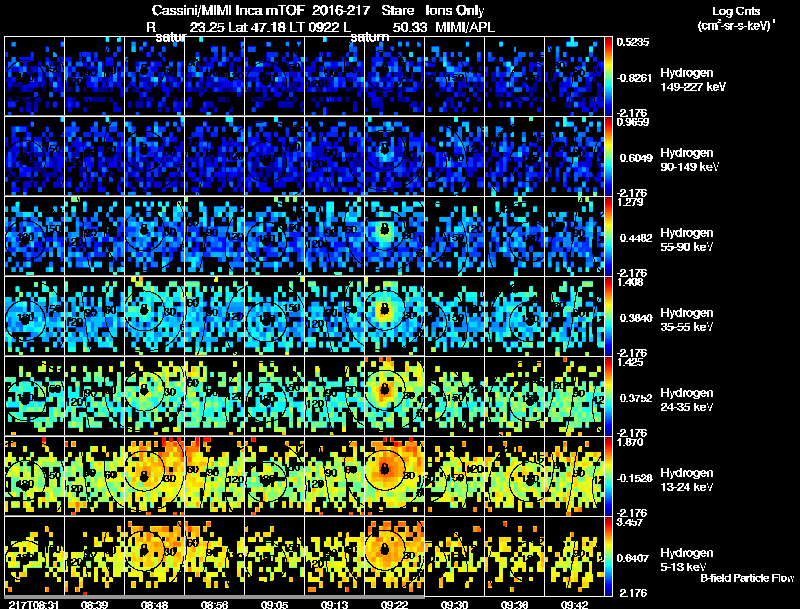800x609 pixels.
Task: Click the '(cm²-sr-s-keV)' units label
Action: pyautogui.click(x=734, y=25)
